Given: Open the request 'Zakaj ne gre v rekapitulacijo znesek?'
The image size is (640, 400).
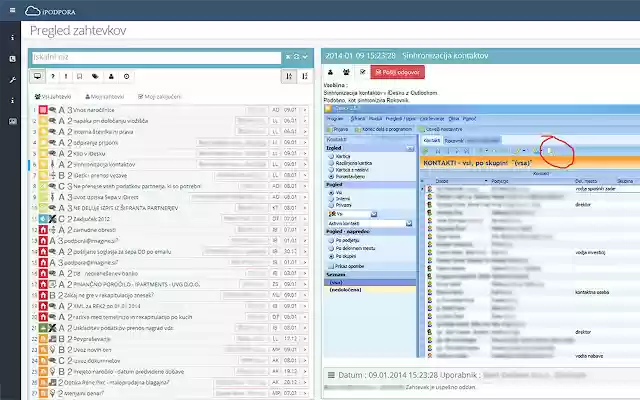Looking at the screenshot, I should [109, 295].
